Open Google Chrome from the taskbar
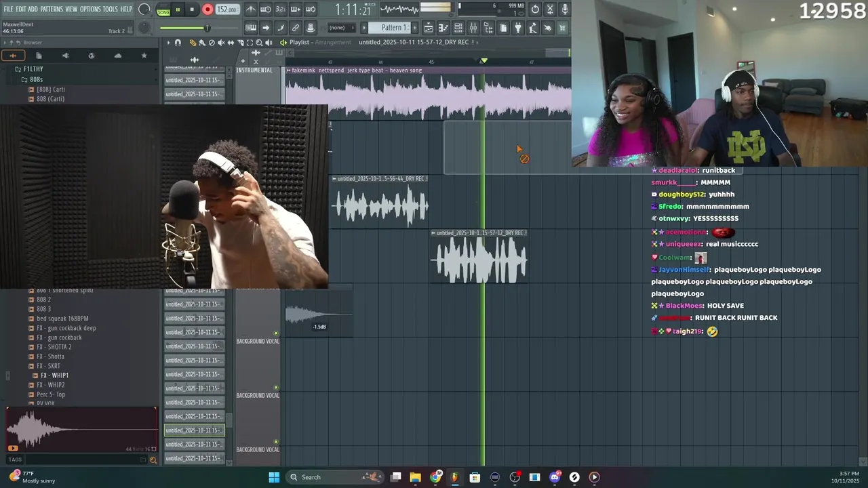This screenshot has height=488, width=868. [x=435, y=477]
